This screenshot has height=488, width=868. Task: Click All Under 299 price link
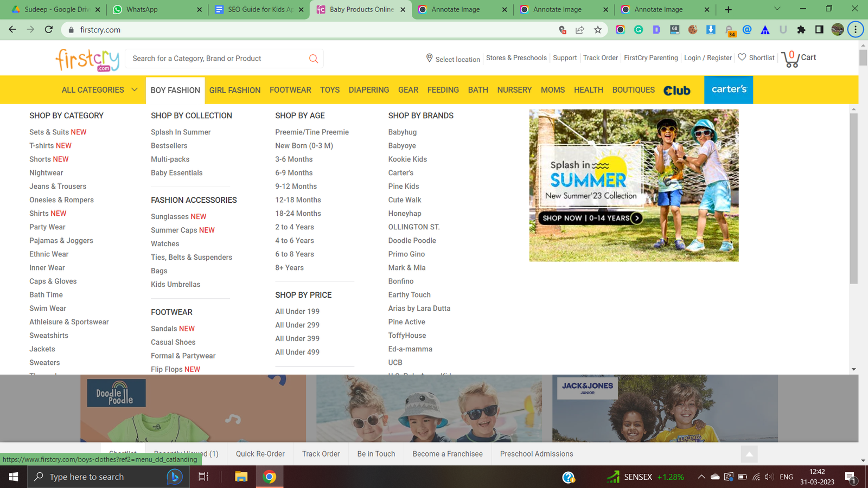[x=297, y=325]
